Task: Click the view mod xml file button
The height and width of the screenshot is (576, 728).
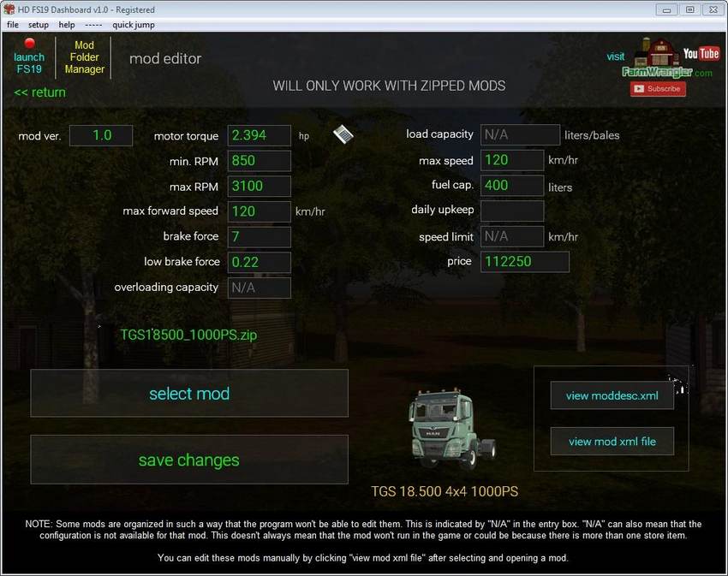Action: coord(612,442)
